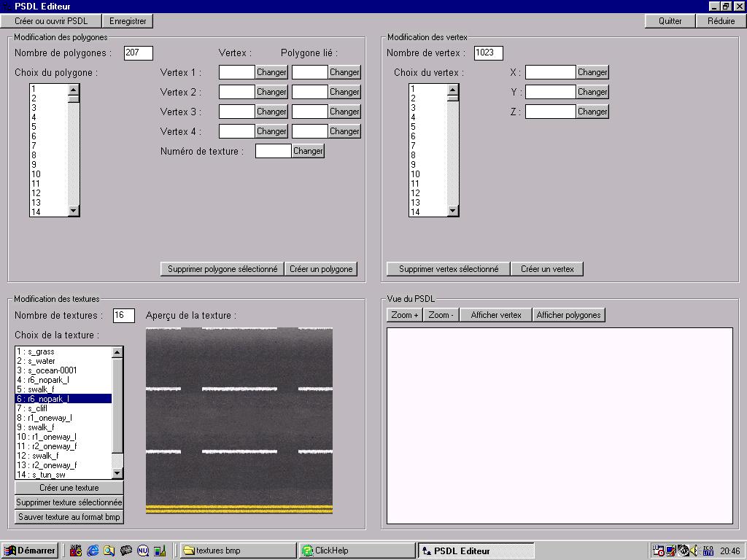Click Afficher polygones button
Screen dimensions: 747x560
(569, 315)
